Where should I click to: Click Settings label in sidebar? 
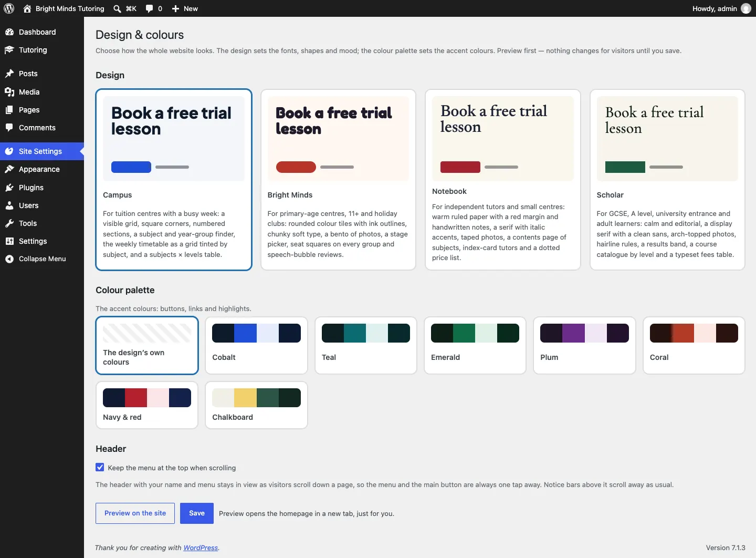[x=33, y=241]
